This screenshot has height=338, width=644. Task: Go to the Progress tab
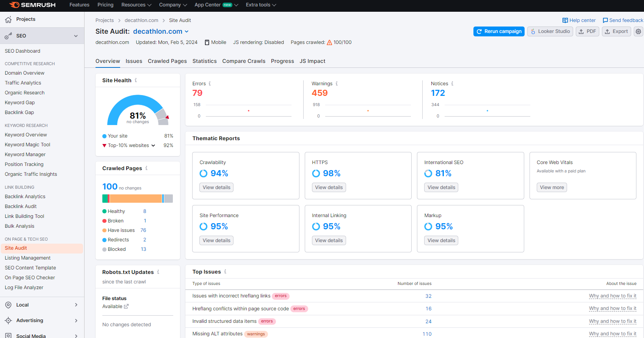coord(282,61)
